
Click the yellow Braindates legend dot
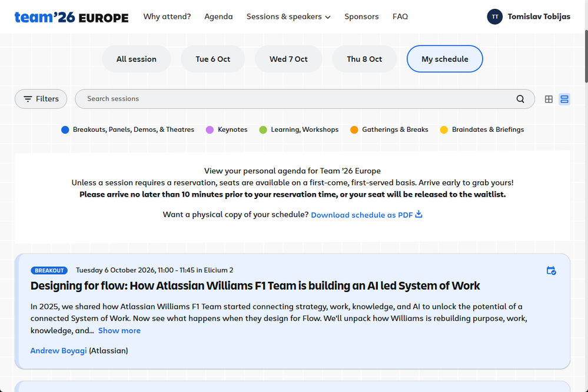[x=444, y=130]
